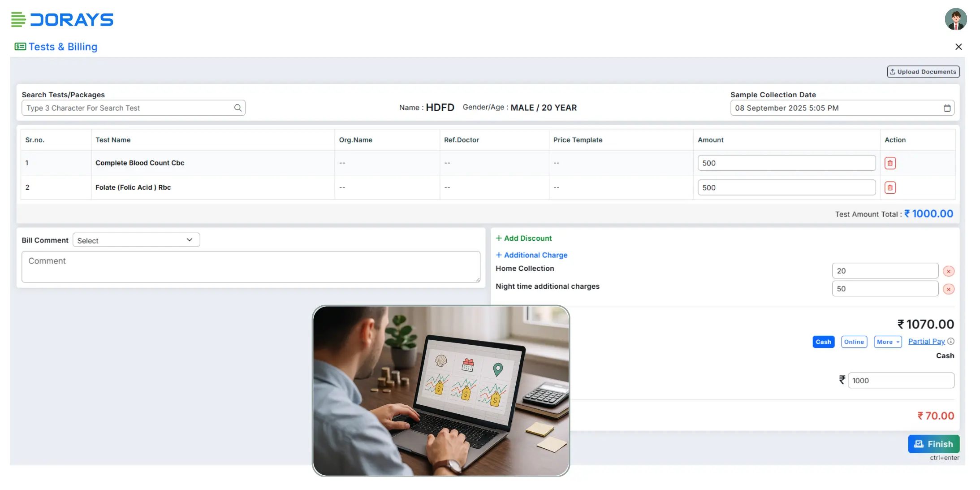The width and height of the screenshot is (980, 490).
Task: Open the Sample Collection Date calendar icon
Action: pyautogui.click(x=947, y=108)
